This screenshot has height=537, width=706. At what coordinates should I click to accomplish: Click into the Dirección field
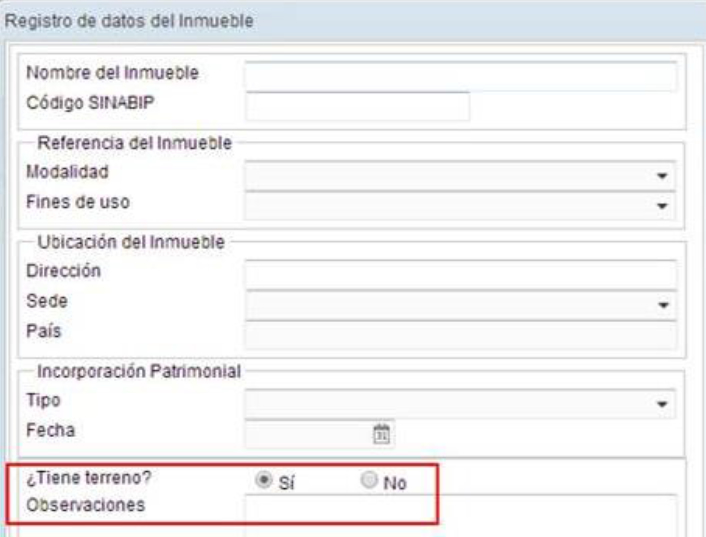[460, 274]
